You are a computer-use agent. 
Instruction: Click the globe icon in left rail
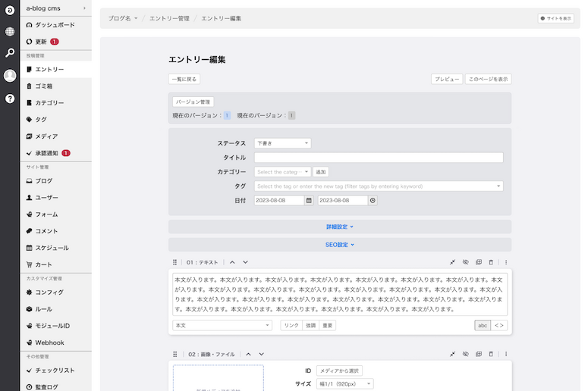[x=10, y=32]
